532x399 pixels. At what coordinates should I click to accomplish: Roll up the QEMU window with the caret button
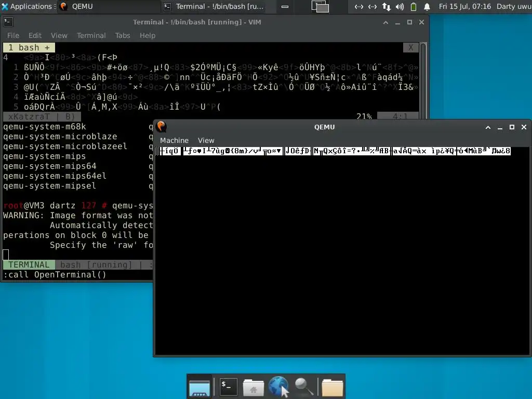(488, 127)
